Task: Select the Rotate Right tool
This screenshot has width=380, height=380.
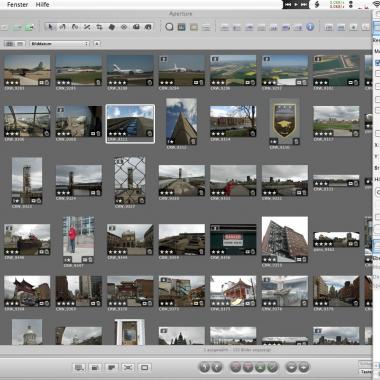Action: click(x=75, y=27)
